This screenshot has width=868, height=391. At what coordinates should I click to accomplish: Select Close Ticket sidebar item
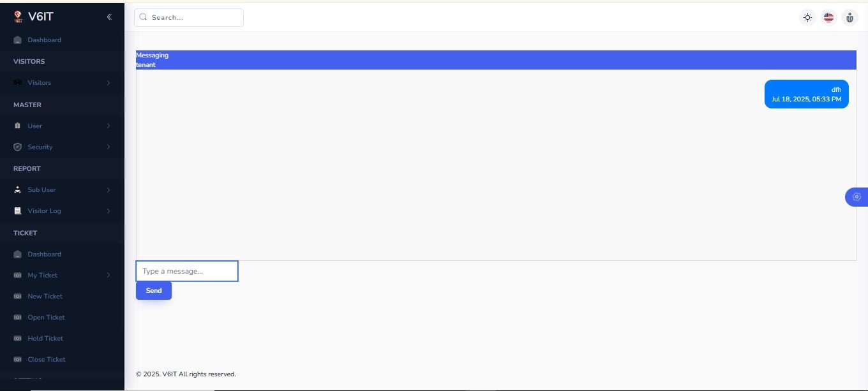(x=47, y=359)
